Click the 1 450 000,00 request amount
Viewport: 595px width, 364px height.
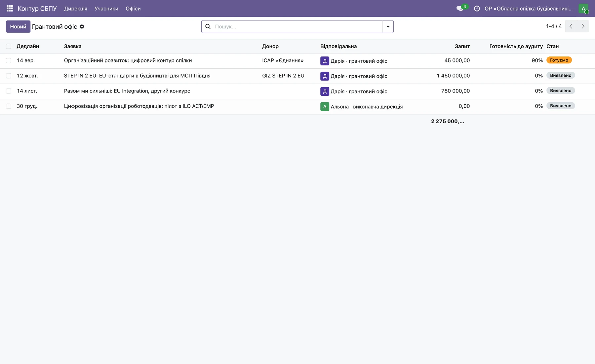click(453, 76)
